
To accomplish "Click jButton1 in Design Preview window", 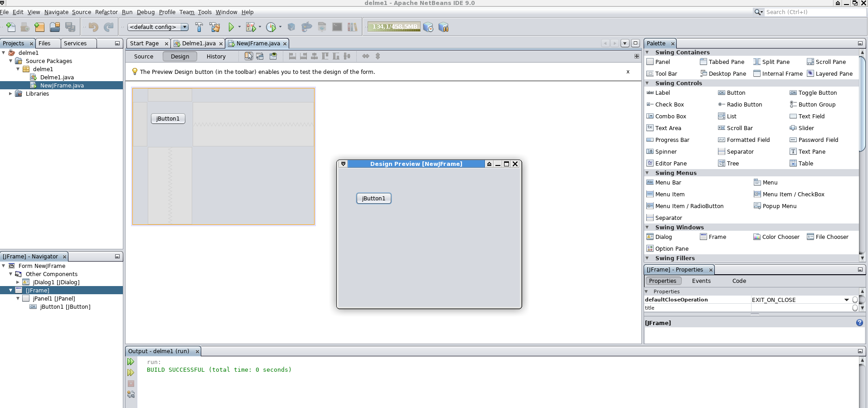I will (x=373, y=198).
